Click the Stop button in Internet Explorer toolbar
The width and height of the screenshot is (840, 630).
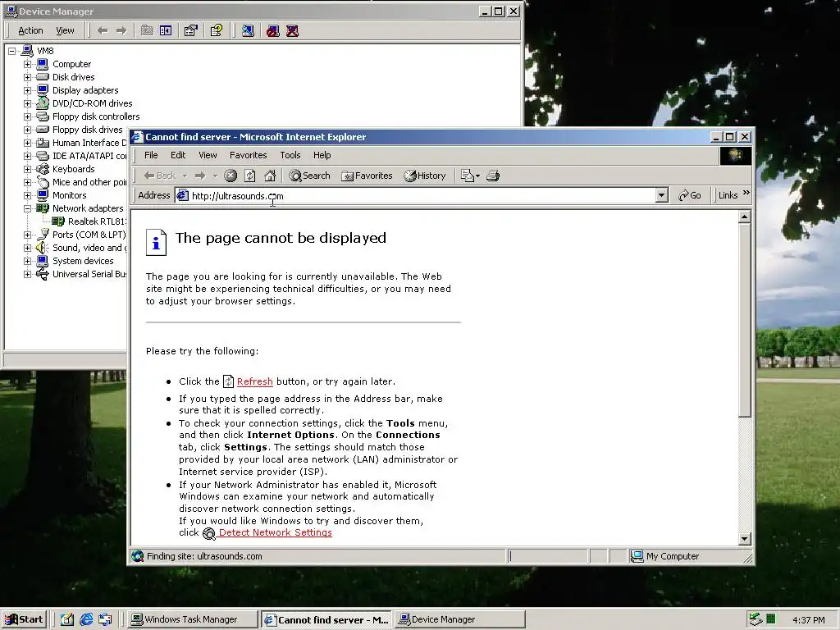pyautogui.click(x=231, y=176)
